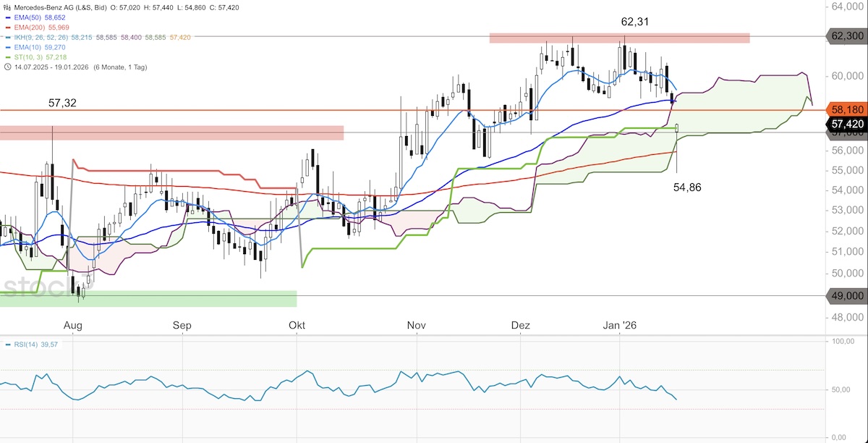868x443 pixels.
Task: Click the Jan '26 time axis label
Action: (620, 326)
